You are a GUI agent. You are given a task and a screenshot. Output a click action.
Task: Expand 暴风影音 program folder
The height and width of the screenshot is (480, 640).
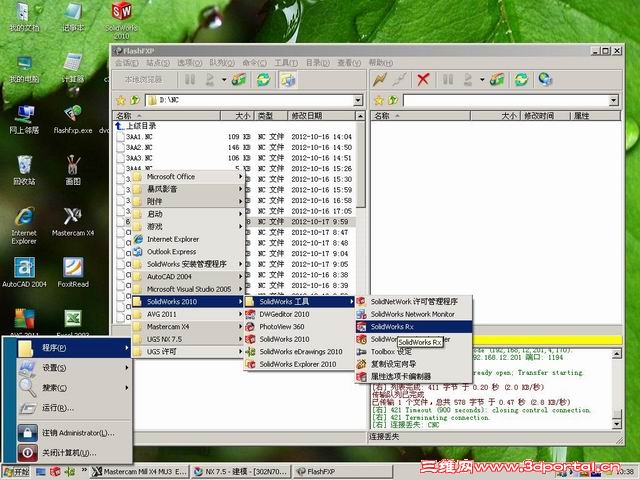click(188, 189)
